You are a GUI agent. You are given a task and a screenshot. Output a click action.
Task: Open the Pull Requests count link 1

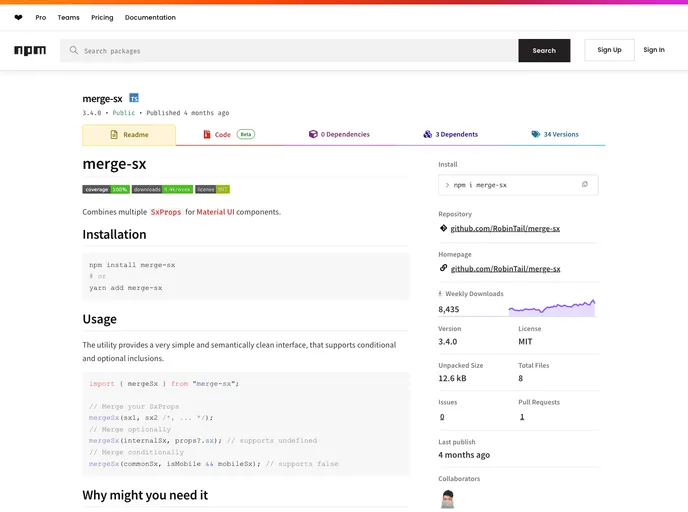[522, 417]
